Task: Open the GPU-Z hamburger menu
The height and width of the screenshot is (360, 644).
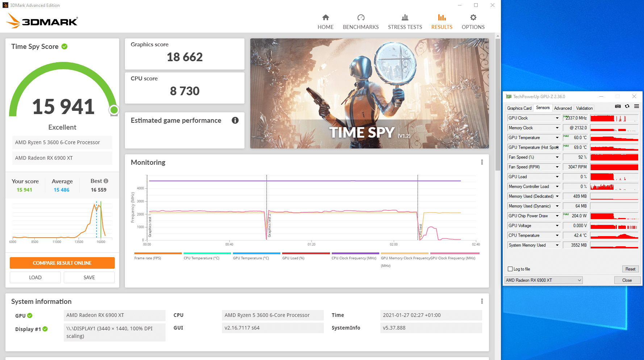Action: [x=636, y=106]
